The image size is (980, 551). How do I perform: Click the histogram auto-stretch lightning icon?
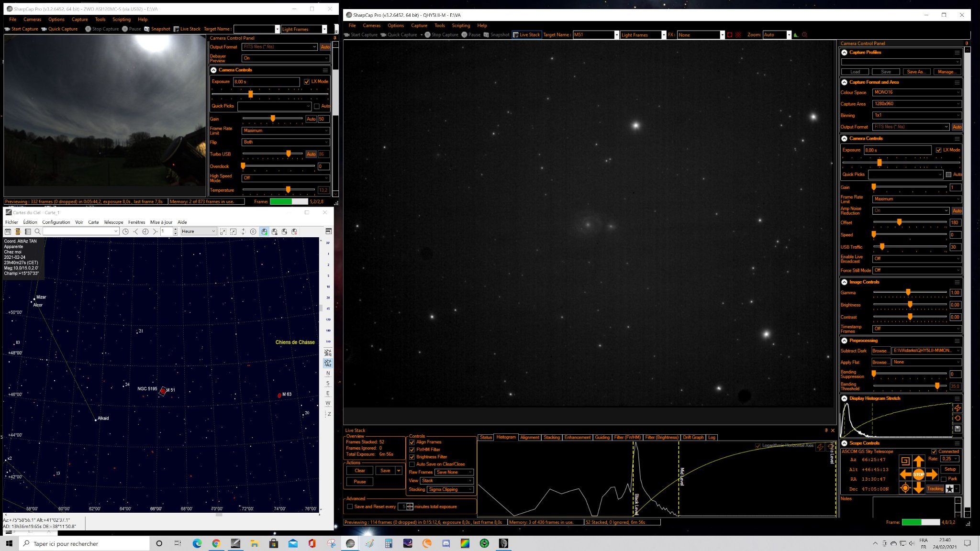(958, 408)
